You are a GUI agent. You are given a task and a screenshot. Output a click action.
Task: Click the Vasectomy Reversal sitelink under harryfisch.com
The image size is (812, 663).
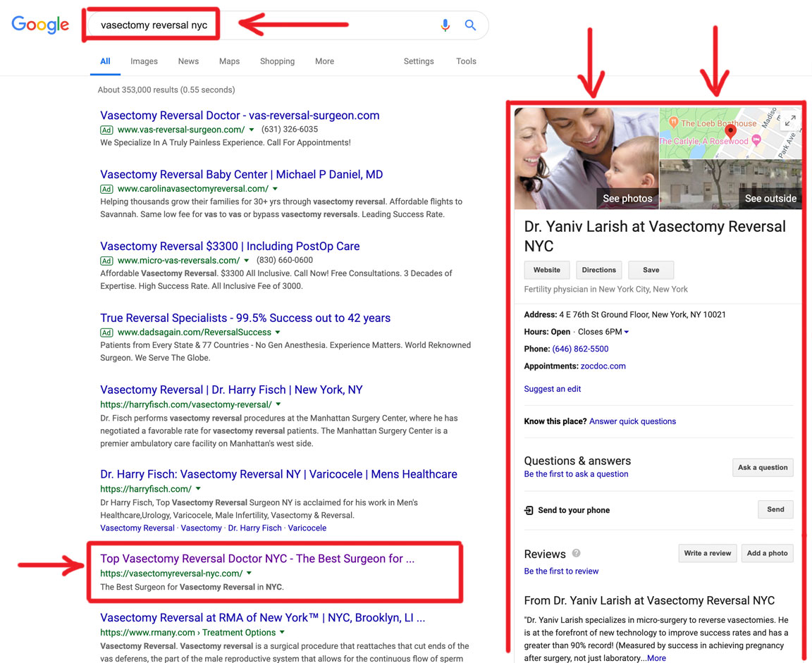137,528
